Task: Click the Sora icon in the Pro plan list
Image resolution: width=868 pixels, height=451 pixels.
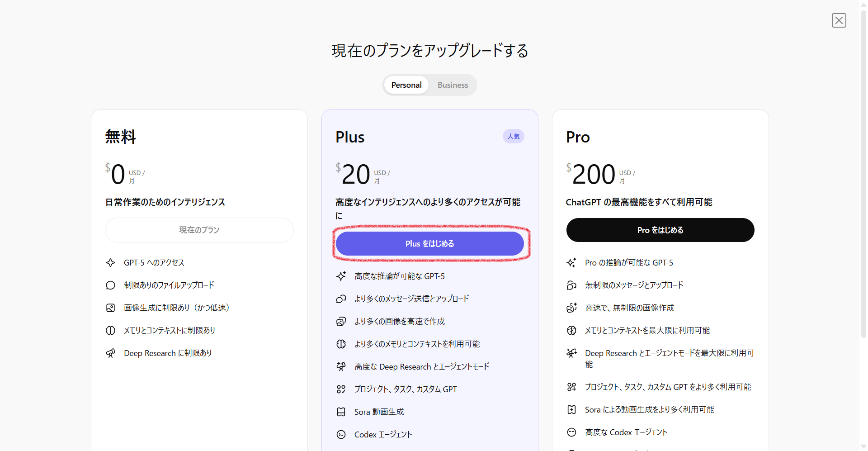Action: click(572, 410)
